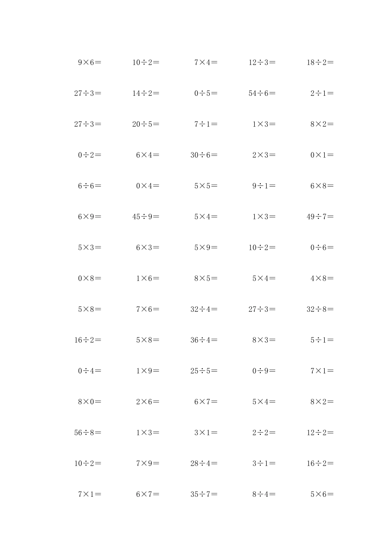Click on the 45÷9= problem
The image size is (392, 555).
pos(146,217)
